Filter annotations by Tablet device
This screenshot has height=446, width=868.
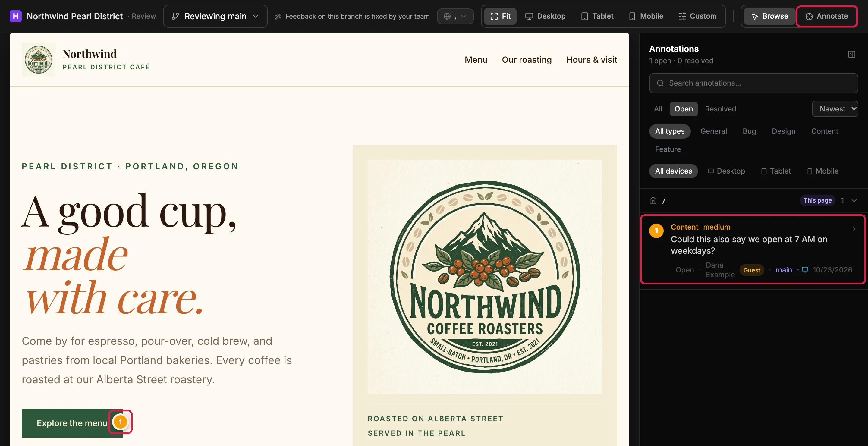pos(776,171)
